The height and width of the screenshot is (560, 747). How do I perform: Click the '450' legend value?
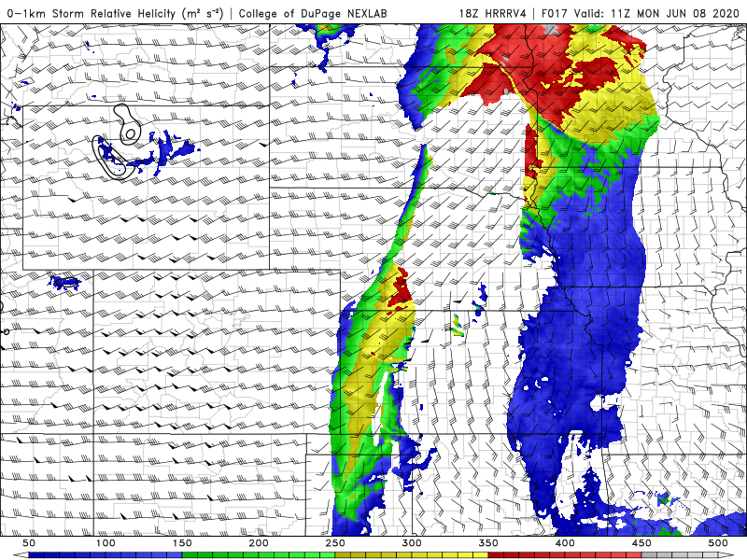[x=641, y=543]
